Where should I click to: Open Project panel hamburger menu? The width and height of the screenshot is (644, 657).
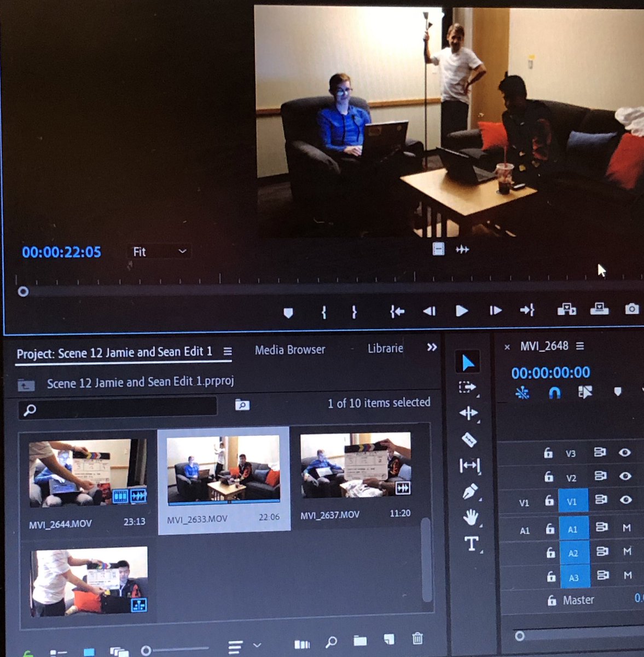click(x=228, y=351)
